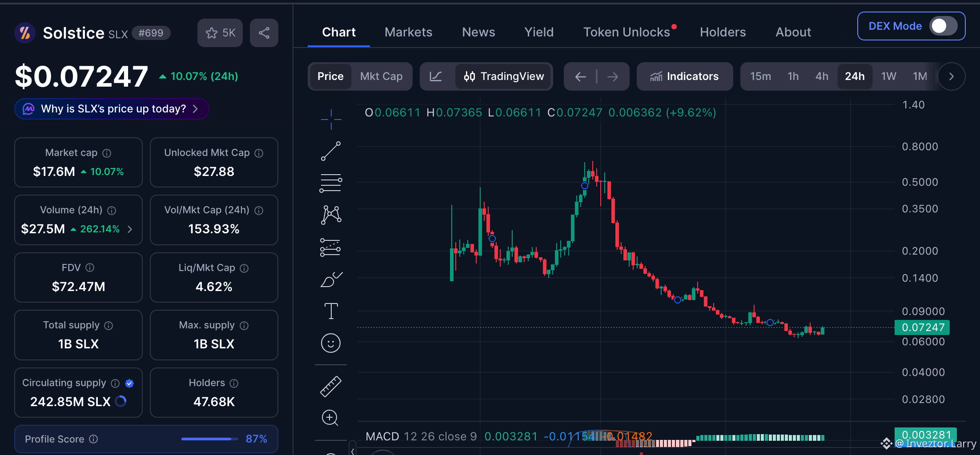Image resolution: width=980 pixels, height=455 pixels.
Task: Show info about Circulating supply
Action: click(x=115, y=383)
